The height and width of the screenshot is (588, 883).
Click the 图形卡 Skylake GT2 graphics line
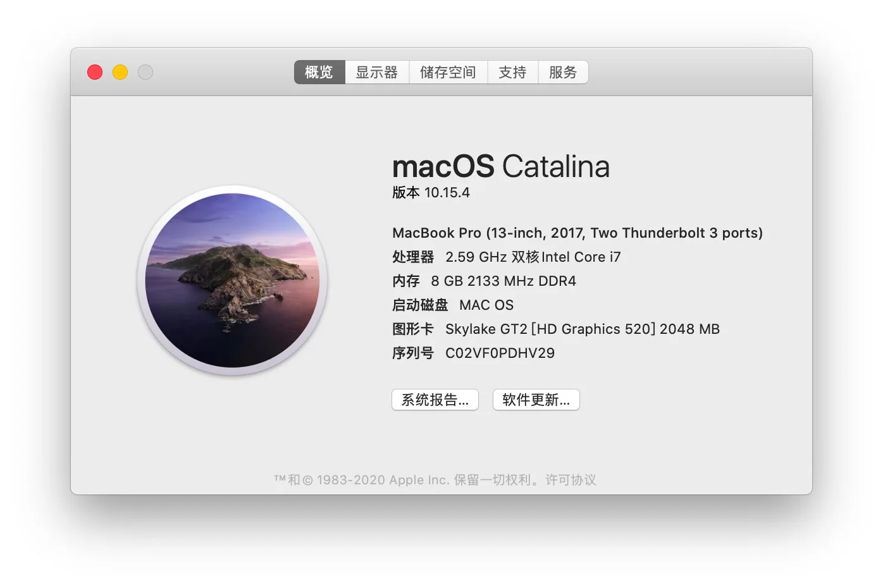pyautogui.click(x=556, y=329)
